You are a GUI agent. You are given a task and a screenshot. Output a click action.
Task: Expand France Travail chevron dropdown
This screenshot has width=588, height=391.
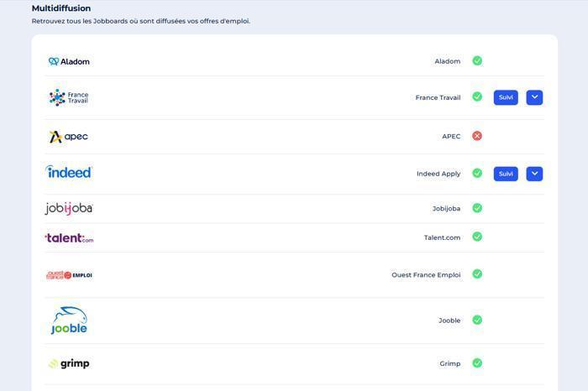point(534,97)
